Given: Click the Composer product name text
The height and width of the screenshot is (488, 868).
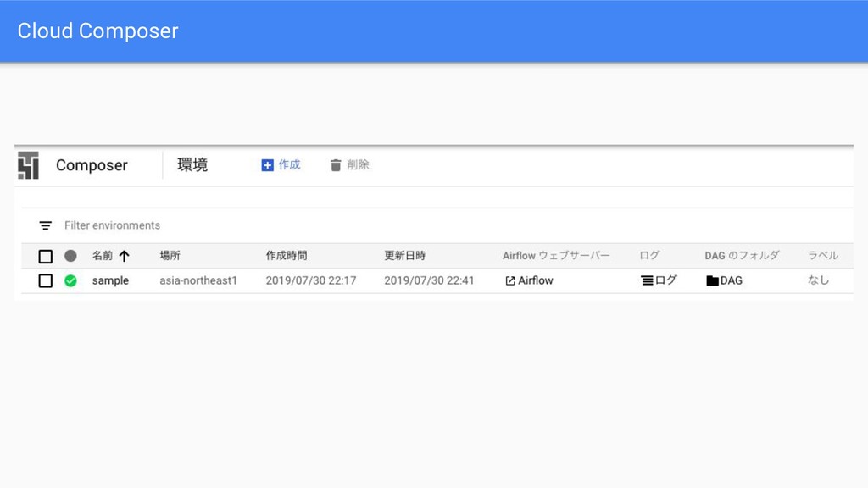Looking at the screenshot, I should [92, 165].
